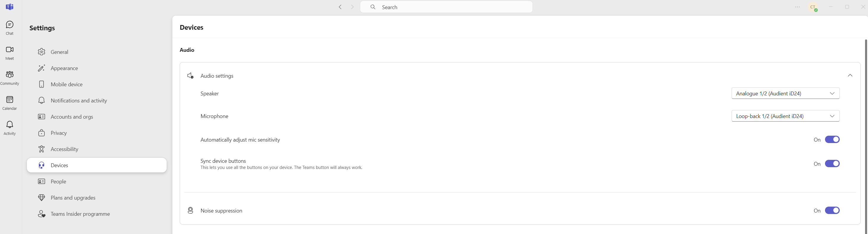
Task: Maximize the Teams window
Action: [x=847, y=7]
